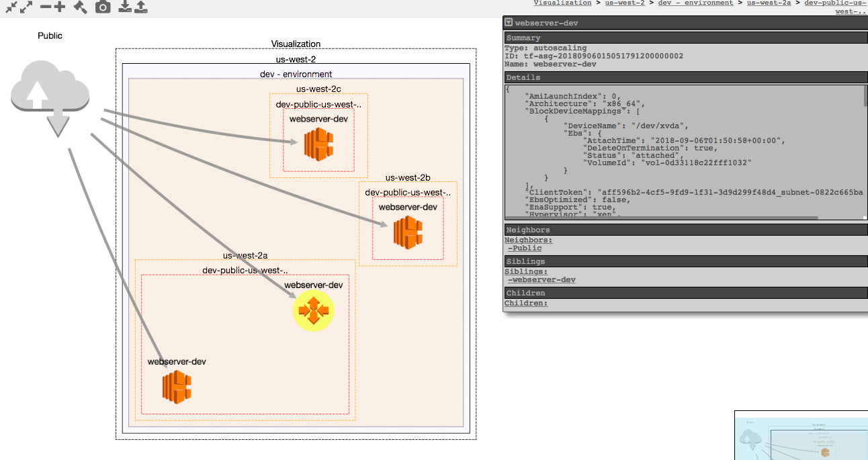
Task: Click the expand arrows icon in toolbar
Action: [x=26, y=7]
